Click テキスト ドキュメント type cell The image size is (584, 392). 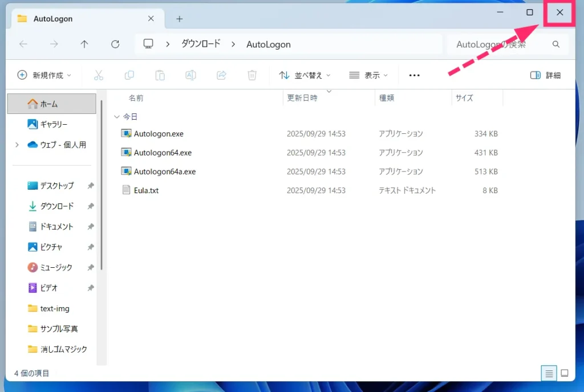point(407,190)
